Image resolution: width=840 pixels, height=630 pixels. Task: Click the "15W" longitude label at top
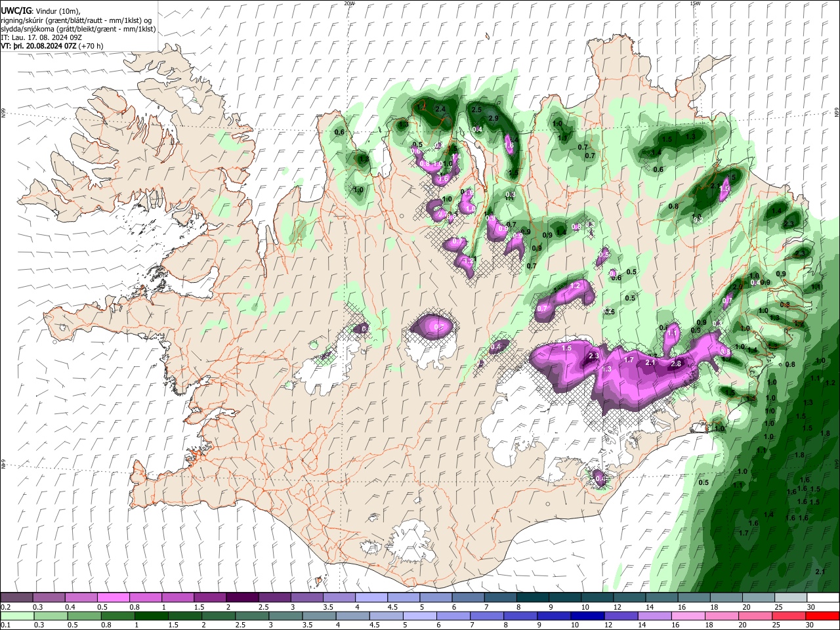pyautogui.click(x=696, y=3)
